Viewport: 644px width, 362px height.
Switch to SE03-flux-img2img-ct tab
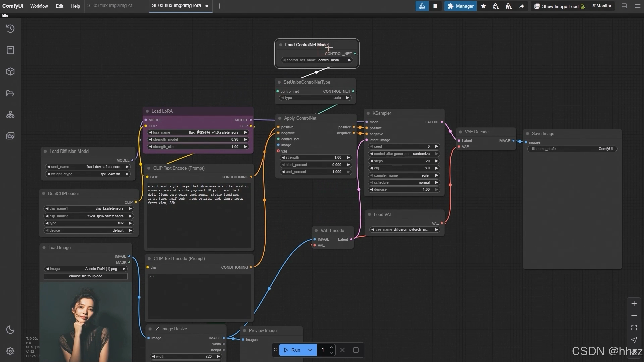pyautogui.click(x=112, y=6)
